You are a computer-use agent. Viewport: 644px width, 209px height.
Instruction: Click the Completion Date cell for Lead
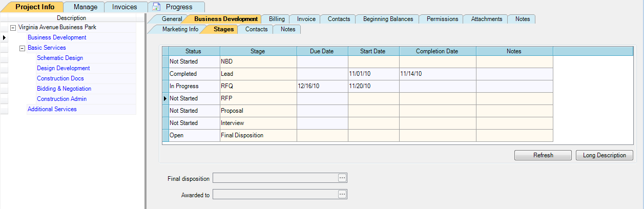coord(437,74)
